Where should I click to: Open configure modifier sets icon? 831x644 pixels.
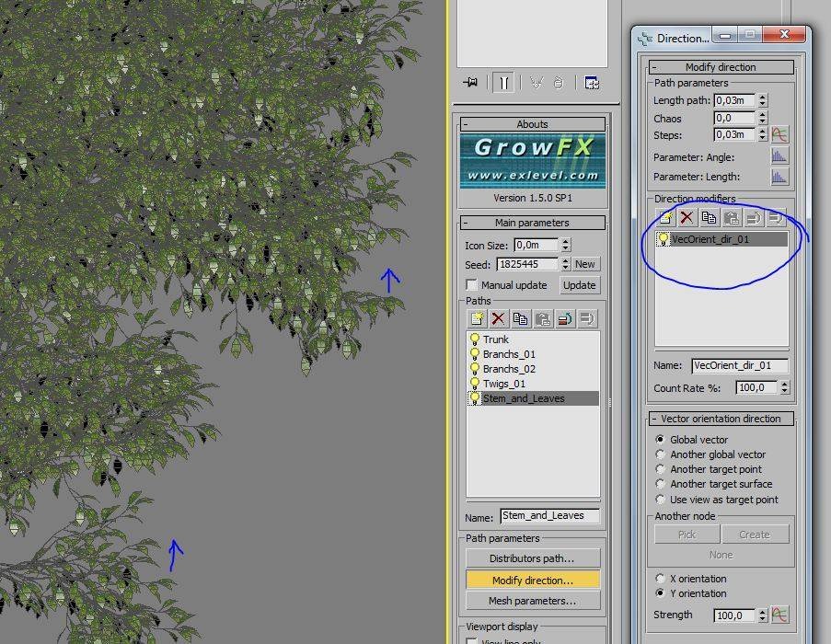[592, 83]
